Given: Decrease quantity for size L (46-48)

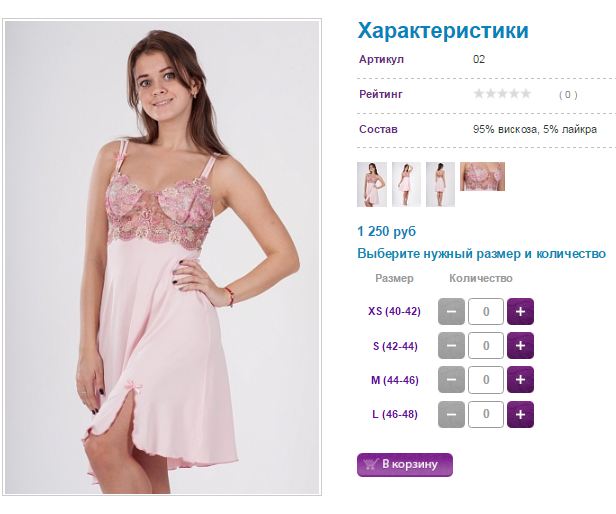Looking at the screenshot, I should (x=451, y=414).
